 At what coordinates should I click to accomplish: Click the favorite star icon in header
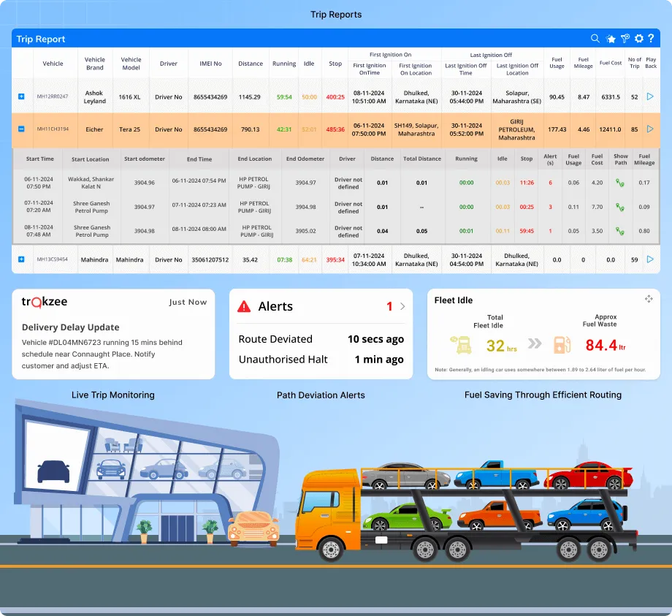(x=611, y=39)
